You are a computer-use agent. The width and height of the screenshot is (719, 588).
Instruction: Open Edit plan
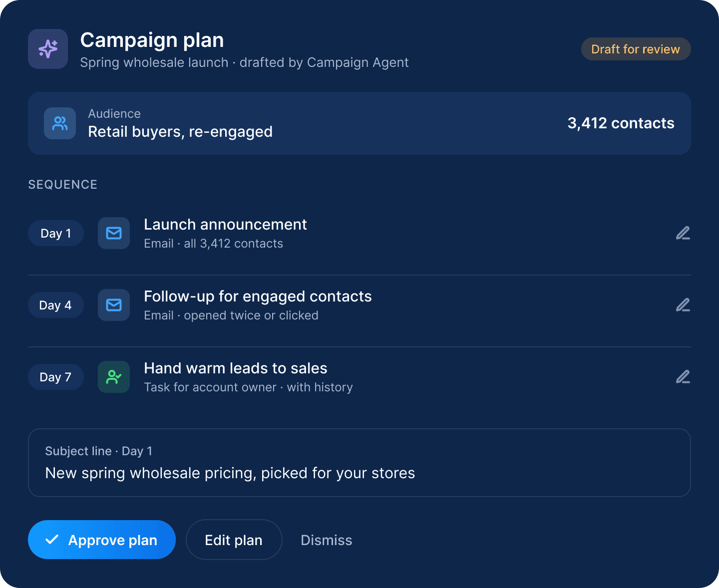click(x=234, y=540)
